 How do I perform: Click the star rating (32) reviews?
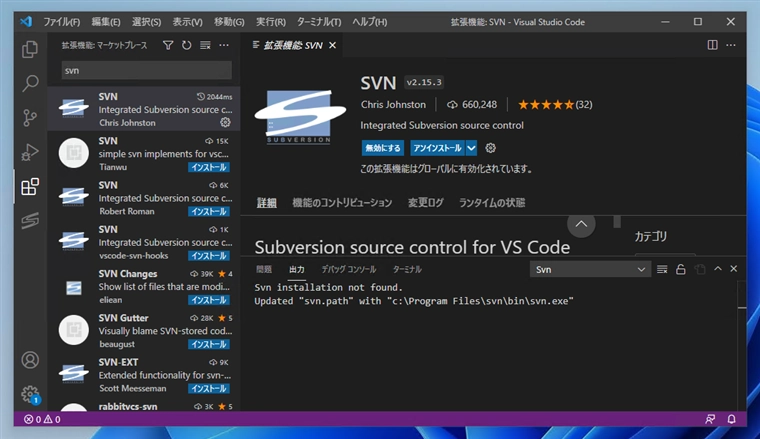tap(555, 105)
